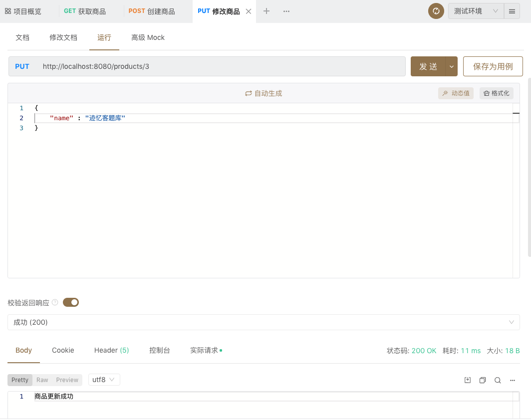Click the 18 B size value
The width and height of the screenshot is (531, 420).
pos(513,351)
